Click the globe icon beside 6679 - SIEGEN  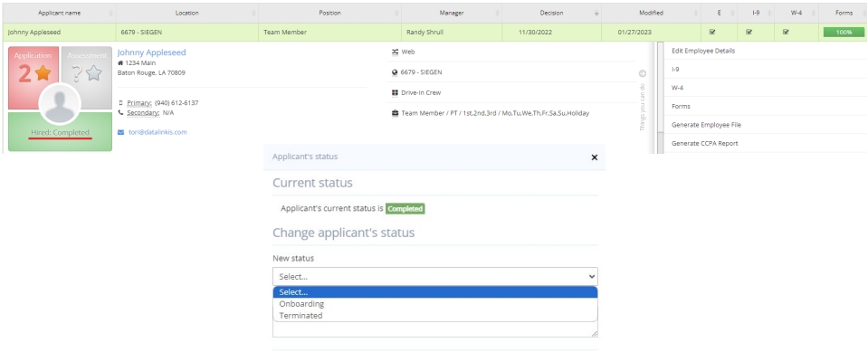click(x=395, y=72)
